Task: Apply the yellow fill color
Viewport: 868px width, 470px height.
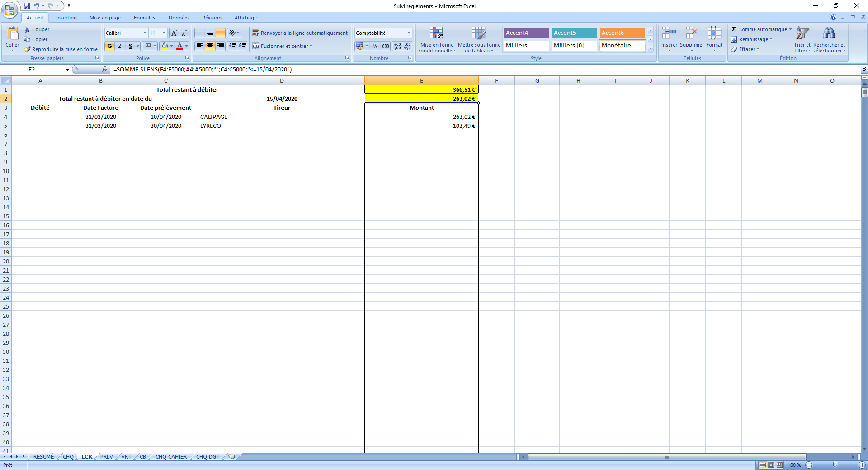Action: 165,46
